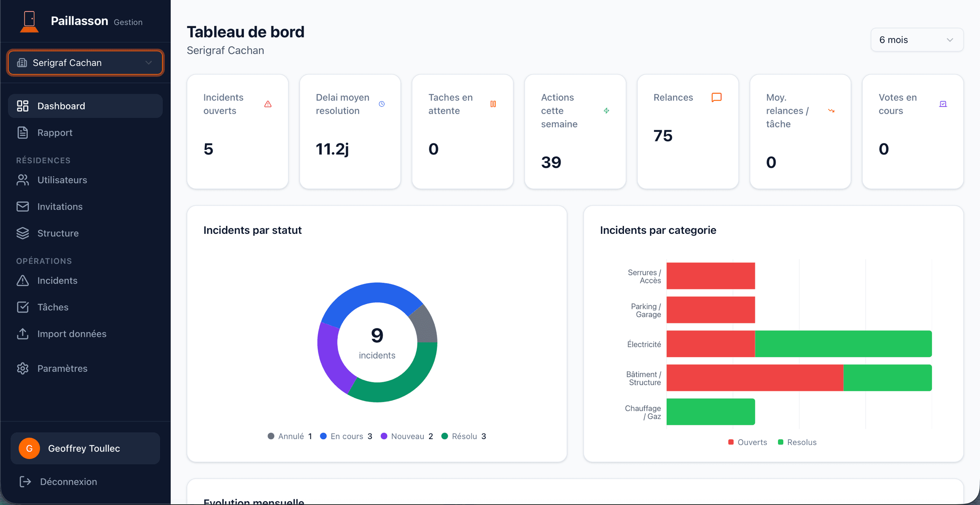This screenshot has width=980, height=505.
Task: Click the Rapport document icon
Action: click(x=23, y=133)
